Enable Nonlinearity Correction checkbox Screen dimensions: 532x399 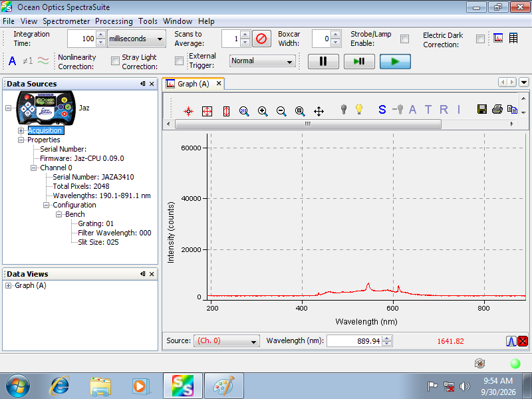tap(115, 61)
